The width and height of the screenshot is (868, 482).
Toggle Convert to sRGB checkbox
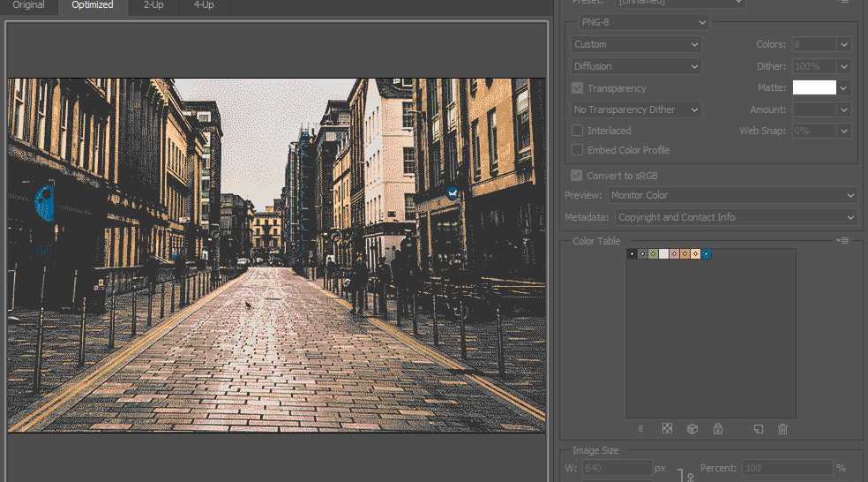tap(576, 175)
